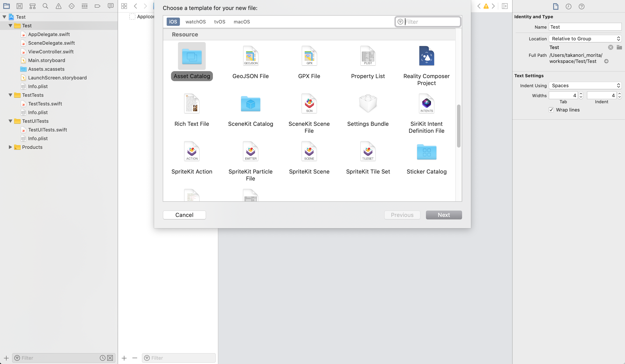Screen dimensions: 625x364
Task: Select the Settings Bundle template
Action: (x=368, y=110)
